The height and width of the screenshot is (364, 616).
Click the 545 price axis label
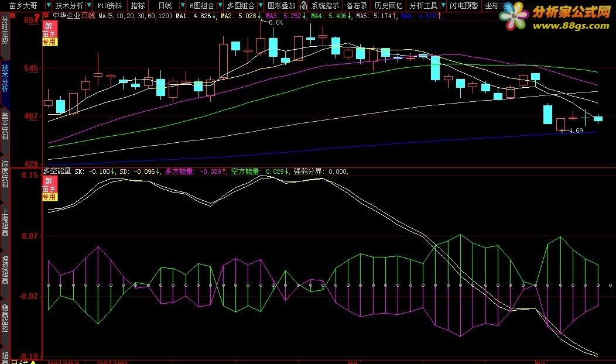click(x=31, y=68)
